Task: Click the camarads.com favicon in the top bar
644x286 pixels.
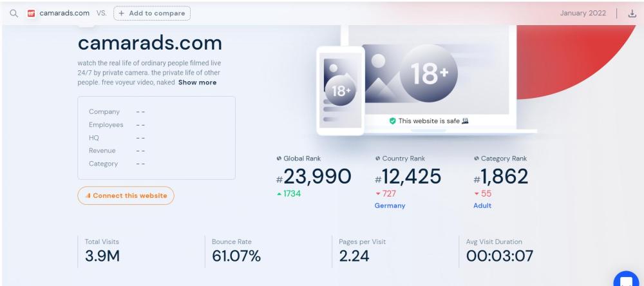Action: [31, 13]
